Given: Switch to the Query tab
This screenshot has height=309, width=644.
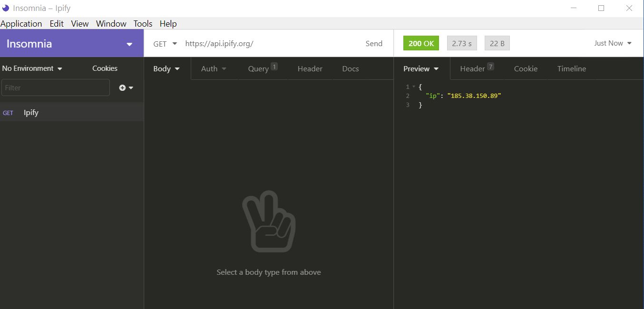Looking at the screenshot, I should coord(263,68).
